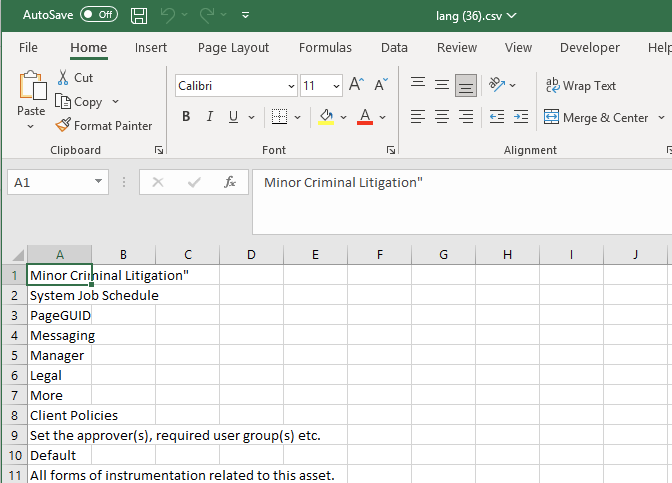
Task: Toggle AutoSave switch
Action: click(99, 15)
